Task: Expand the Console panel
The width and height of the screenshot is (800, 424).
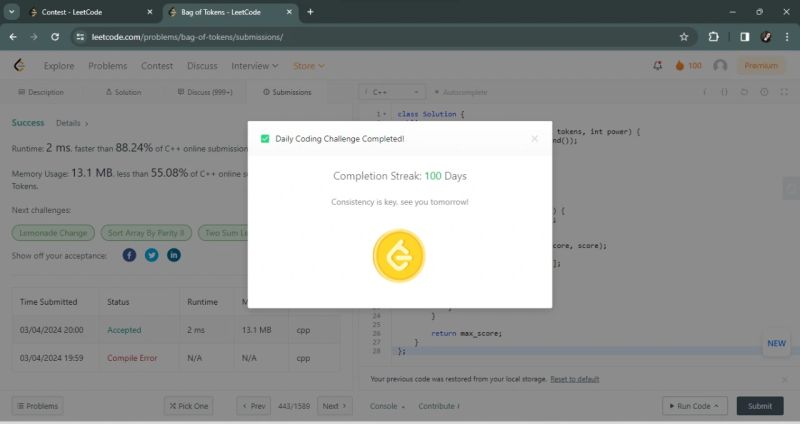Action: tap(387, 406)
